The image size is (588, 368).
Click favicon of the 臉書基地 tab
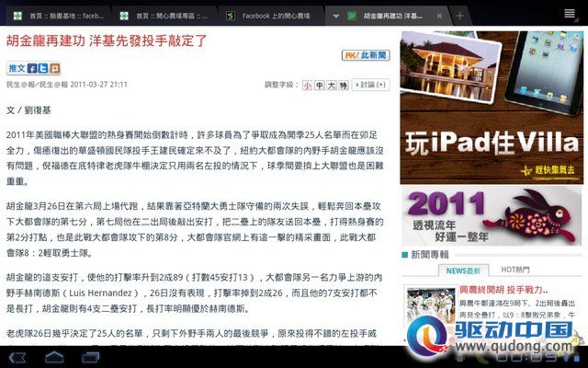pyautogui.click(x=17, y=16)
